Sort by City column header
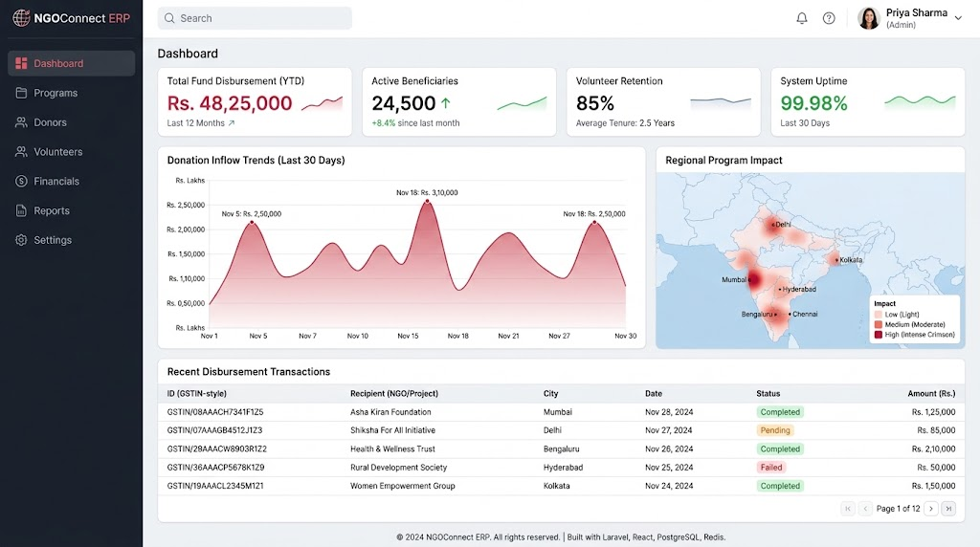 [x=550, y=393]
